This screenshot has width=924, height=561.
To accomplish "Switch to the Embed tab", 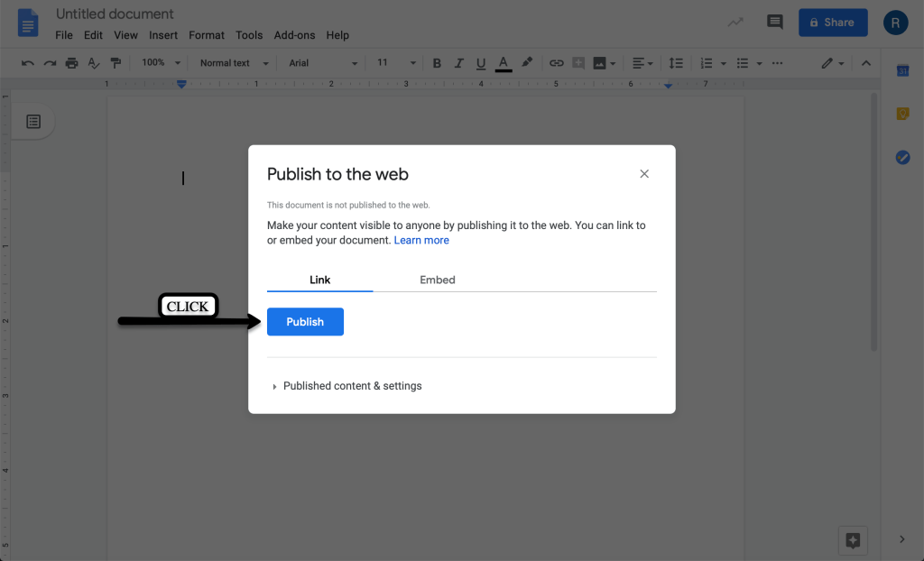I will 437,280.
